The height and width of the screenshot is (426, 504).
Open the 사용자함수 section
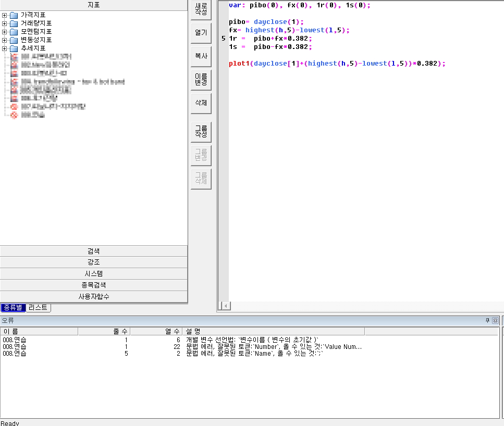[94, 297]
